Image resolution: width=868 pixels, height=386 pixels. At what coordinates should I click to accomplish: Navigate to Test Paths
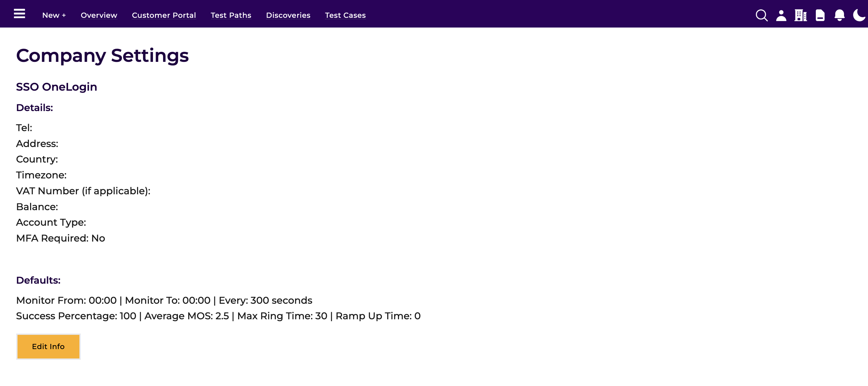coord(231,15)
